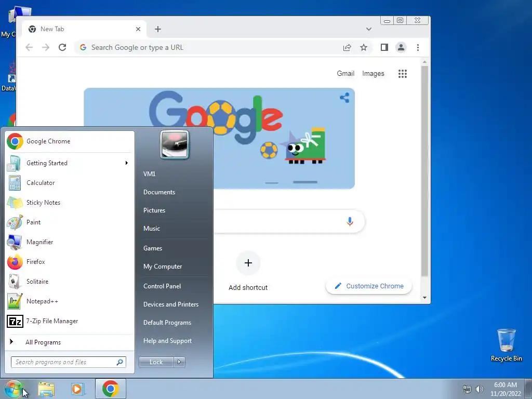The image size is (532, 399).
Task: Open Chrome three-dot menu
Action: 418,47
